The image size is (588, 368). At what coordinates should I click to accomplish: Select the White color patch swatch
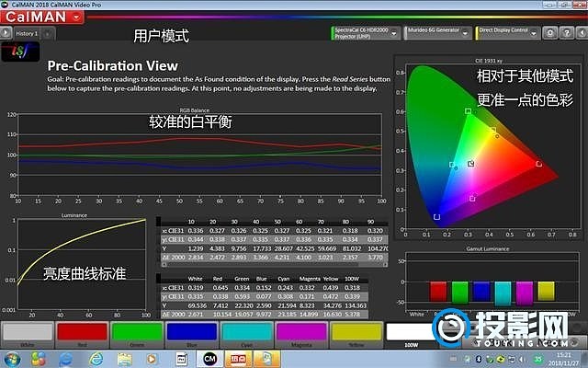tap(28, 332)
